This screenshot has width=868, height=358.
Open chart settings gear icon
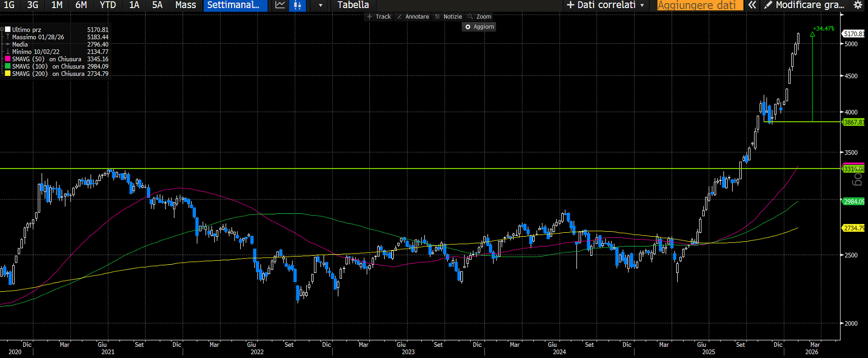click(858, 5)
